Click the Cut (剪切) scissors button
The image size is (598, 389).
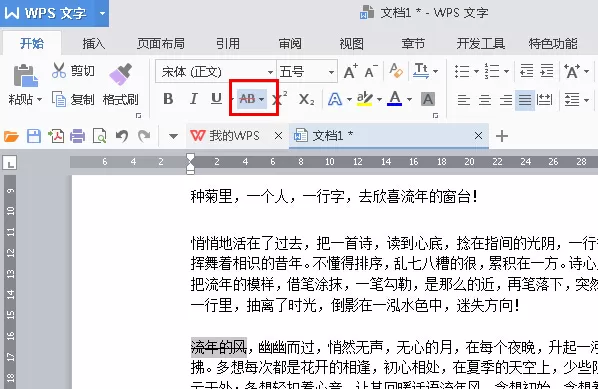click(73, 71)
